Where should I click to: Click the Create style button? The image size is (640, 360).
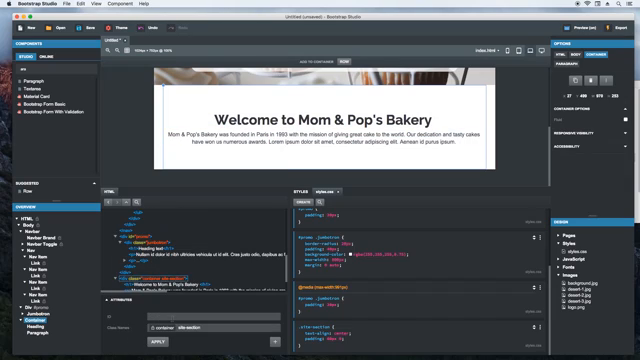(x=303, y=202)
